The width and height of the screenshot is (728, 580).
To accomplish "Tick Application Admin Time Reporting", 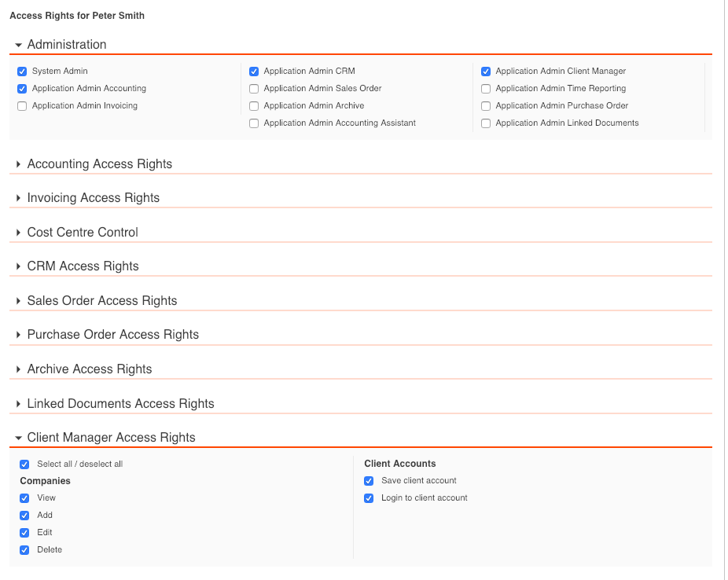I will pyautogui.click(x=486, y=89).
